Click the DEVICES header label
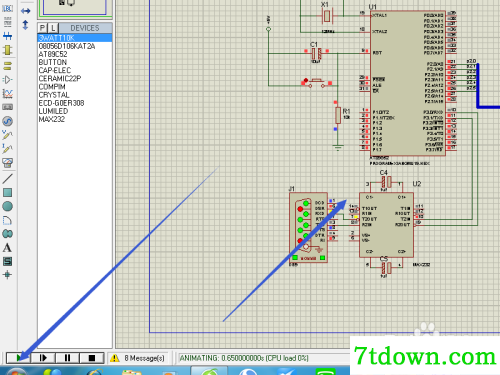This screenshot has height=375, width=500. pyautogui.click(x=85, y=28)
